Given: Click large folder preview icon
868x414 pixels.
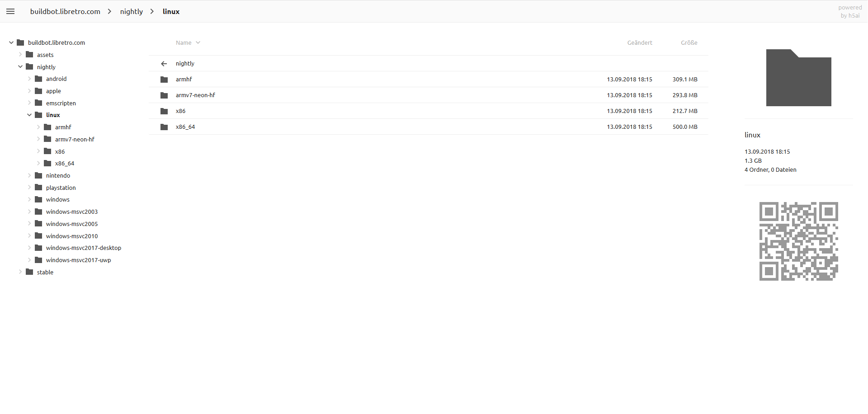Looking at the screenshot, I should 798,78.
